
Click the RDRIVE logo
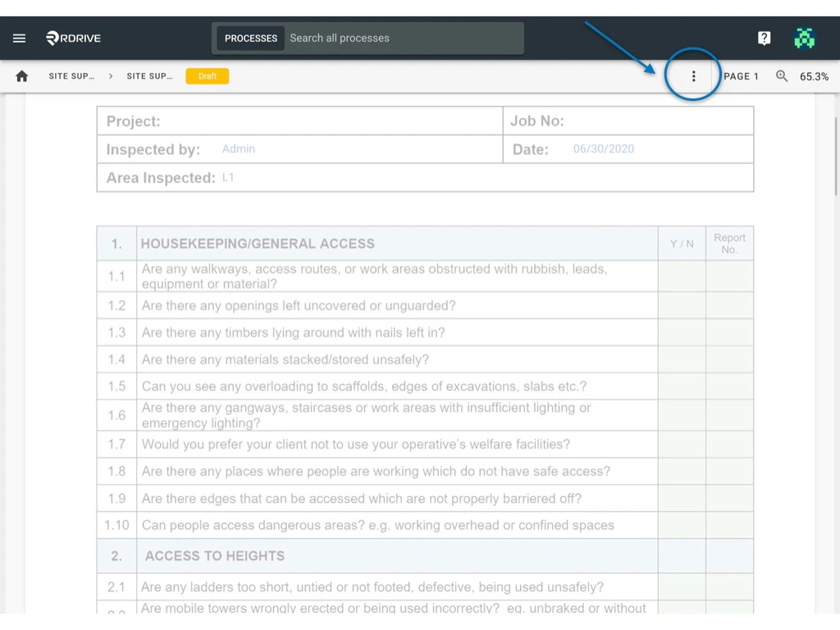coord(73,38)
